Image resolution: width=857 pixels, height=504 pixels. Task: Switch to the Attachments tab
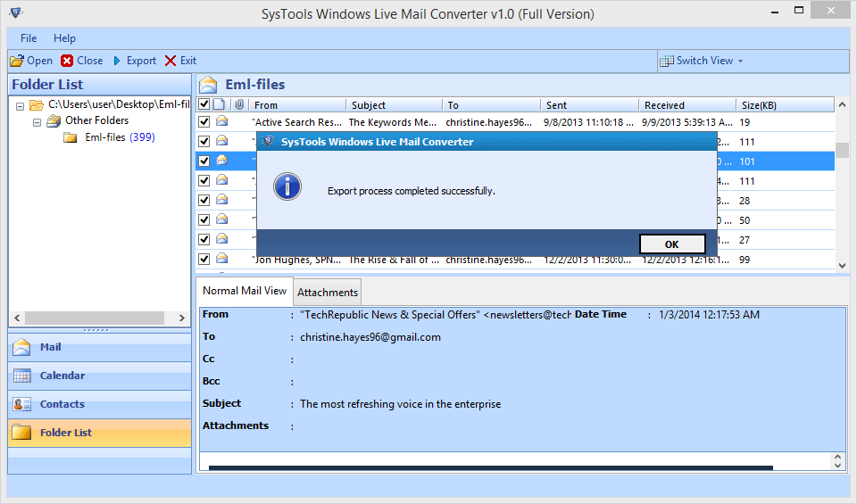(328, 293)
